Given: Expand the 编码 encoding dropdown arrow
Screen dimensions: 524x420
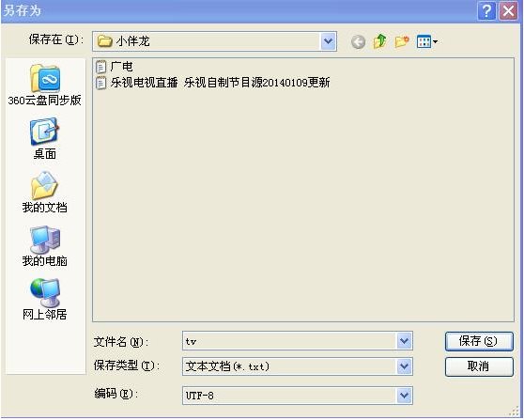Looking at the screenshot, I should click(x=405, y=396).
